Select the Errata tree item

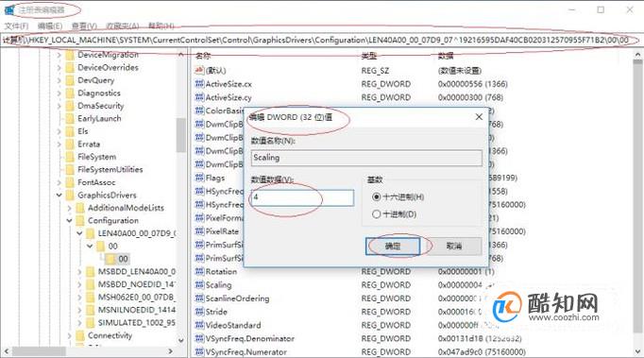[89, 144]
